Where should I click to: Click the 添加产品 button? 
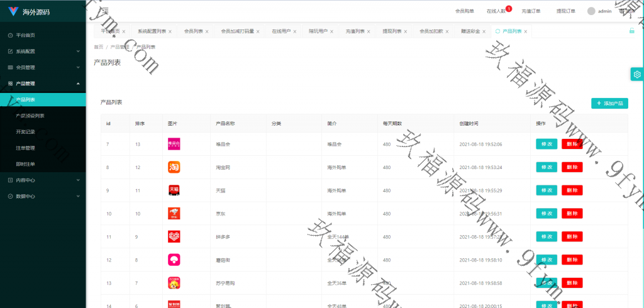609,103
